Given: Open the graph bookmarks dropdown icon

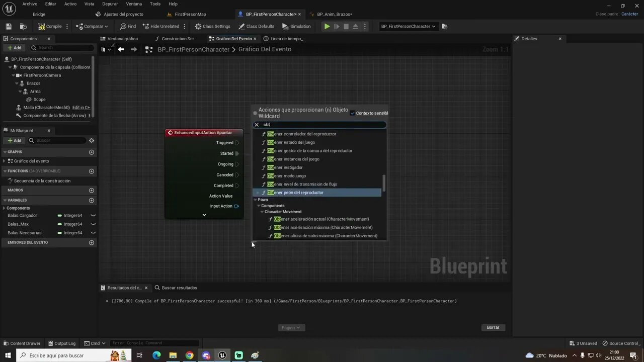Looking at the screenshot, I should point(105,49).
